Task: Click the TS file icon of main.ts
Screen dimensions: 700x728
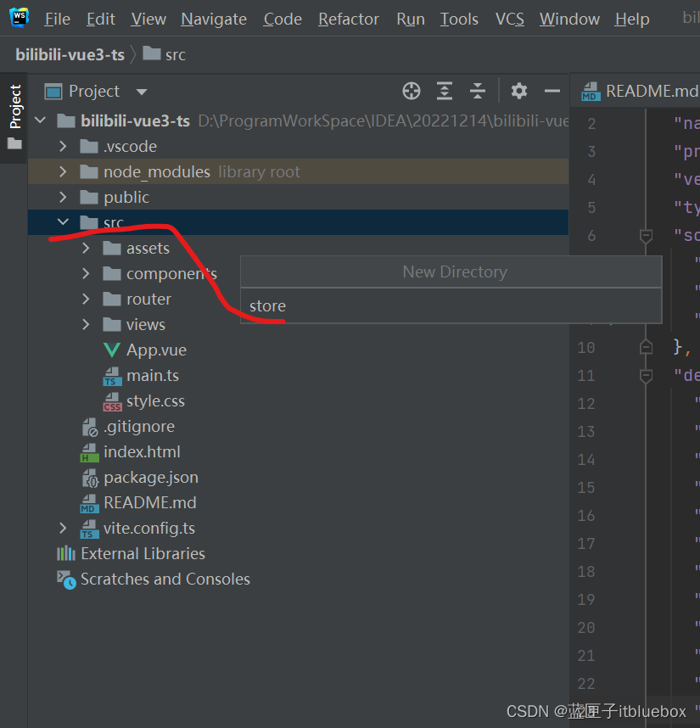Action: pyautogui.click(x=112, y=376)
